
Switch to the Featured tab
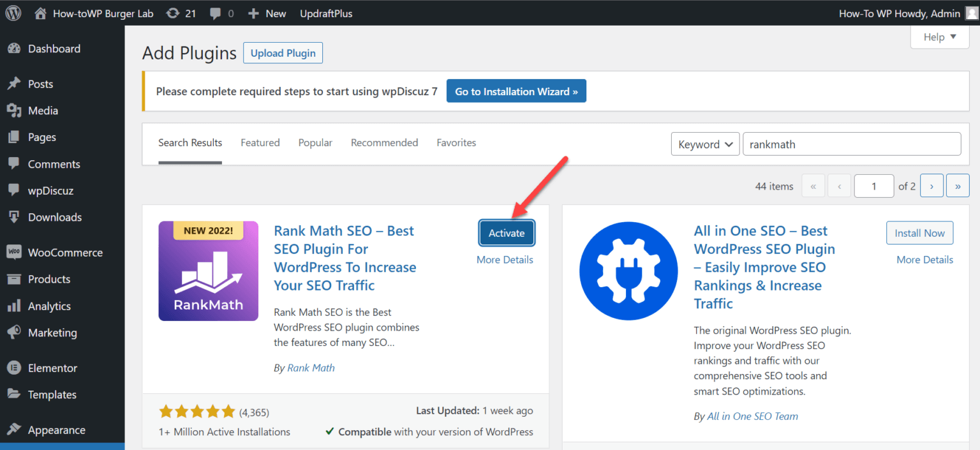tap(260, 143)
